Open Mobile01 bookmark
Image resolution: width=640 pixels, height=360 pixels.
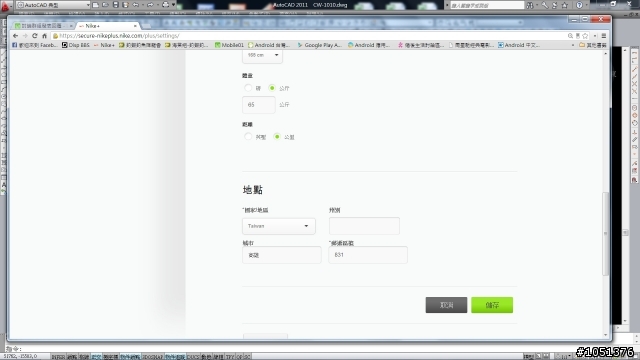pyautogui.click(x=229, y=45)
